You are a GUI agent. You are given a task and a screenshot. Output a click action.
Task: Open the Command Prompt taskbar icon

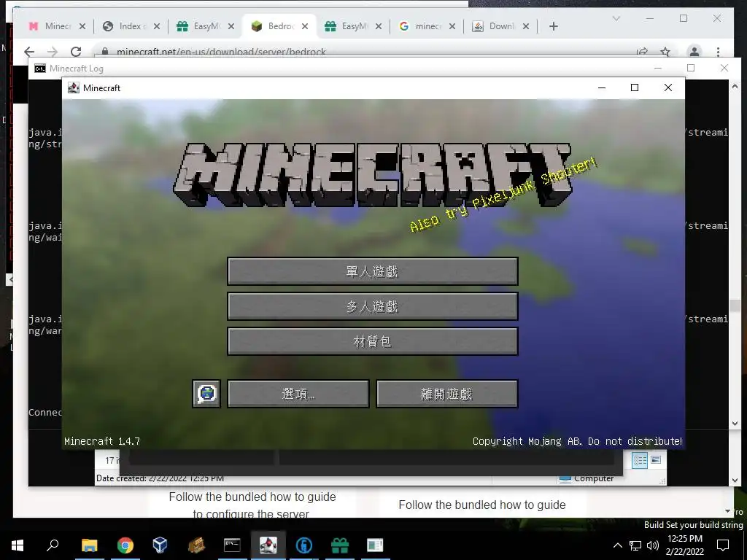232,545
